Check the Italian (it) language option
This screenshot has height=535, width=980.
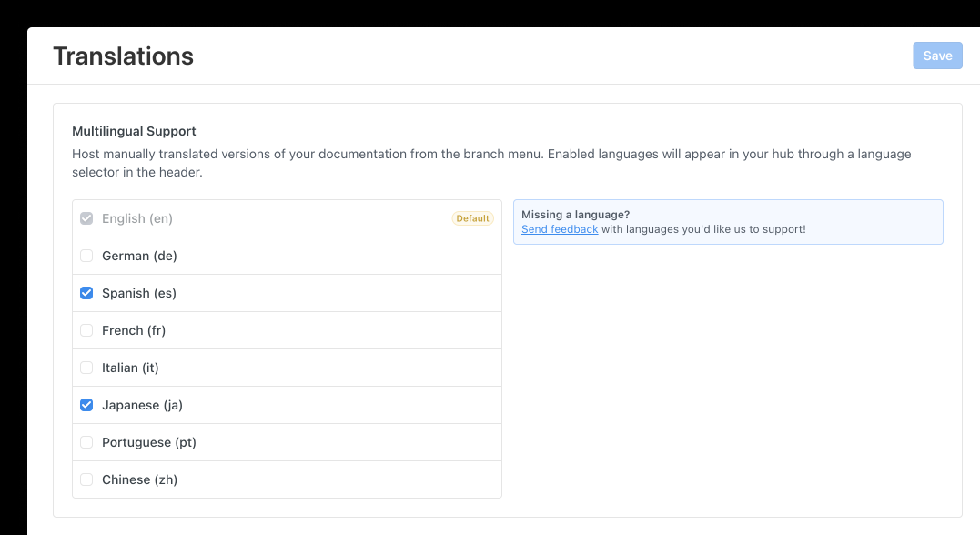pyautogui.click(x=86, y=368)
